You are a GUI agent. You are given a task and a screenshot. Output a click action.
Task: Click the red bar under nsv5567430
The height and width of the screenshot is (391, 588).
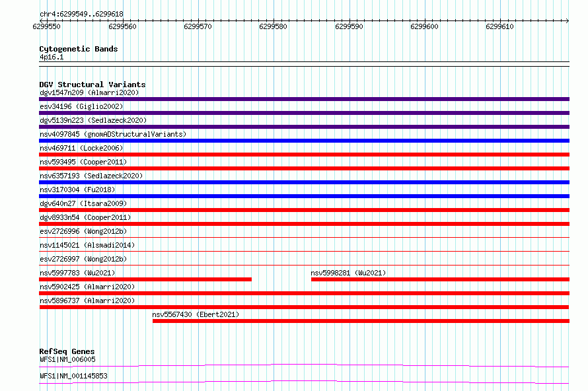(x=361, y=321)
